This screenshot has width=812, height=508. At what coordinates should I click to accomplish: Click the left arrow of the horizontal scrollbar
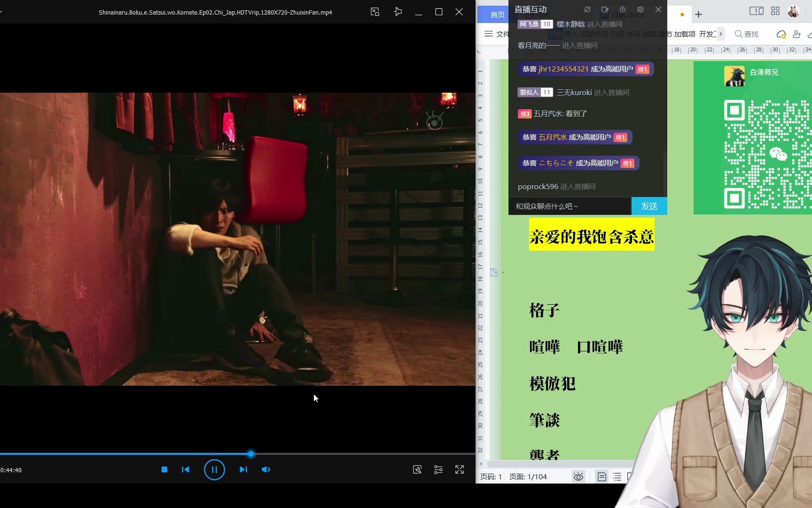point(481,464)
